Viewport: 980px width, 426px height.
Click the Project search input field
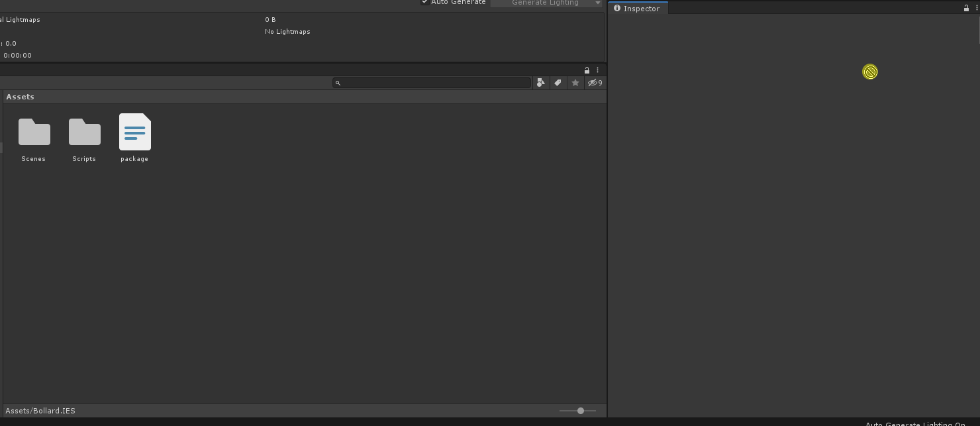click(x=432, y=83)
